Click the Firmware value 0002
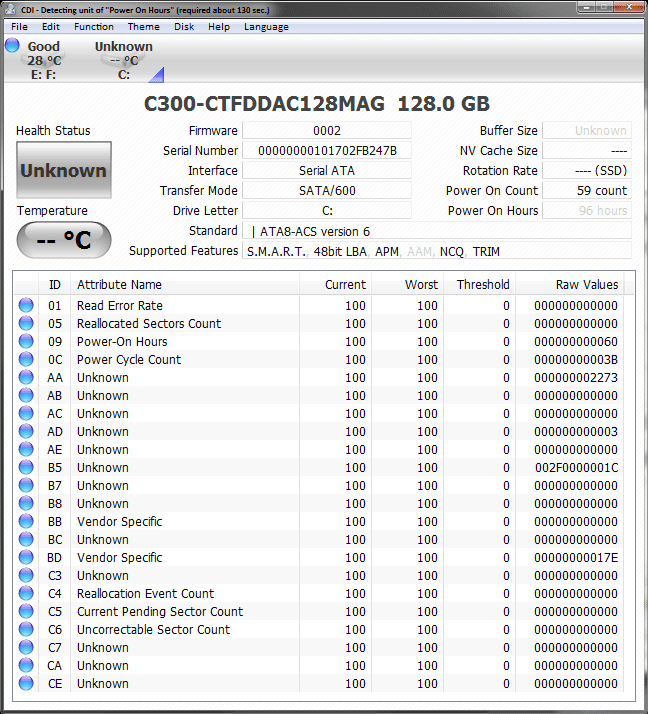648x714 pixels. tap(327, 131)
